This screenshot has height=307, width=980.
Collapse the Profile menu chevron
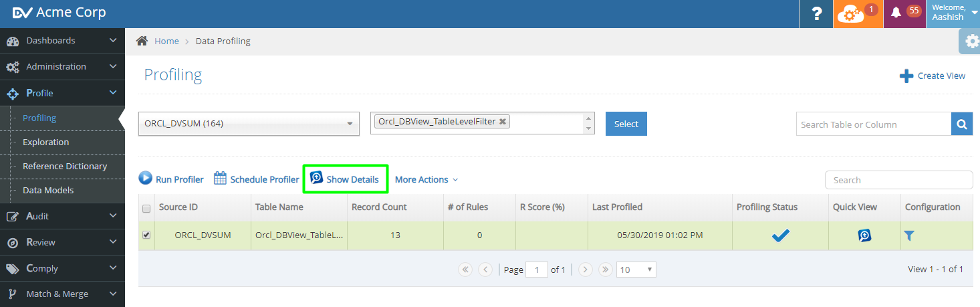pos(113,92)
